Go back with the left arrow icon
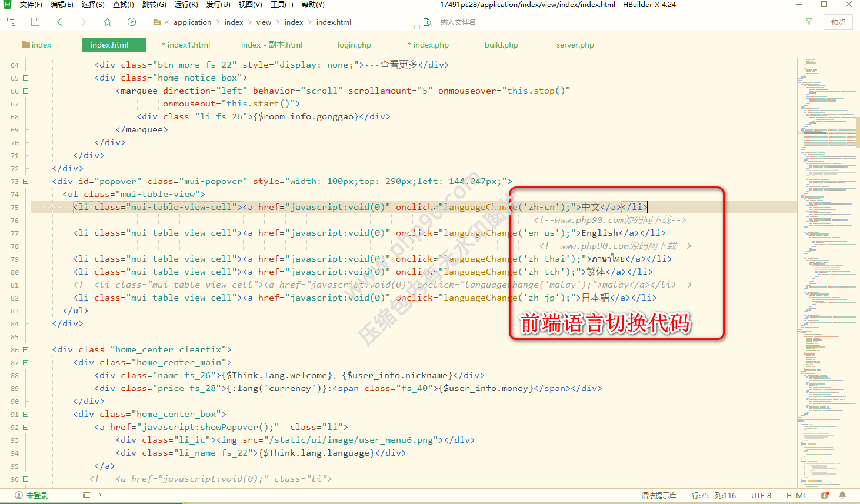 click(59, 22)
